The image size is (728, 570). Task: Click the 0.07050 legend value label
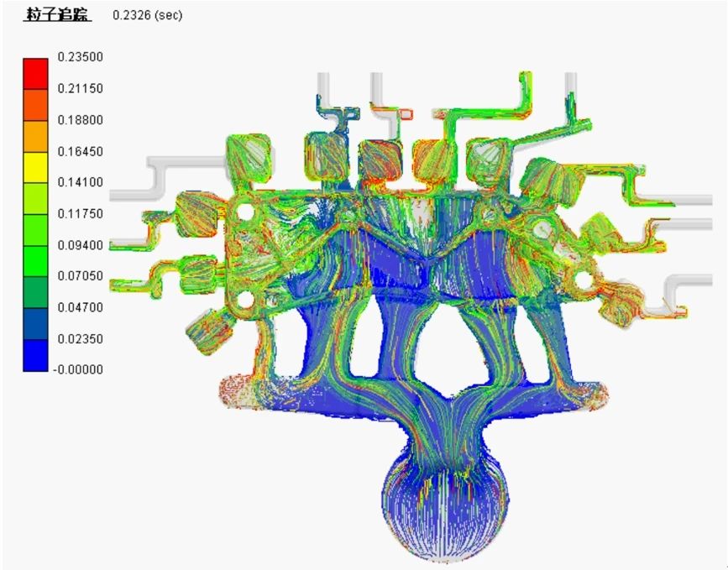79,275
